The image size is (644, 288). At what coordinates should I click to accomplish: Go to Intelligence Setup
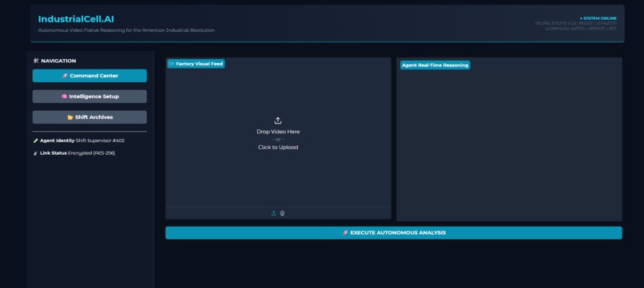(x=89, y=97)
